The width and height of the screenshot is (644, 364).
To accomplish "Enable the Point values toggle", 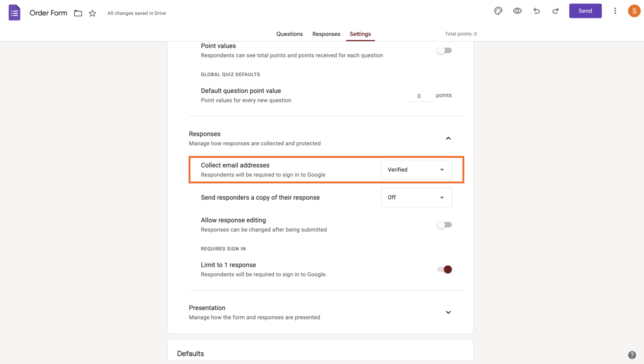I will click(444, 50).
